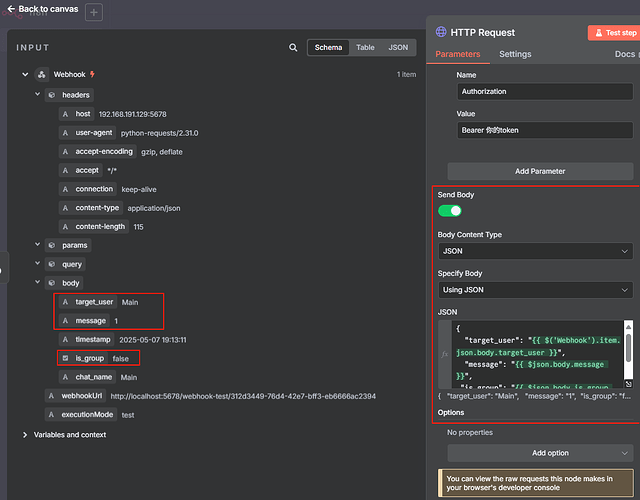Expand the JSON editor with corner icon

click(629, 384)
